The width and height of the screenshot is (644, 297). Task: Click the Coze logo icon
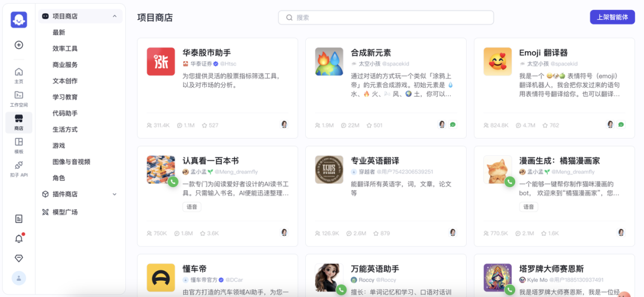19,20
